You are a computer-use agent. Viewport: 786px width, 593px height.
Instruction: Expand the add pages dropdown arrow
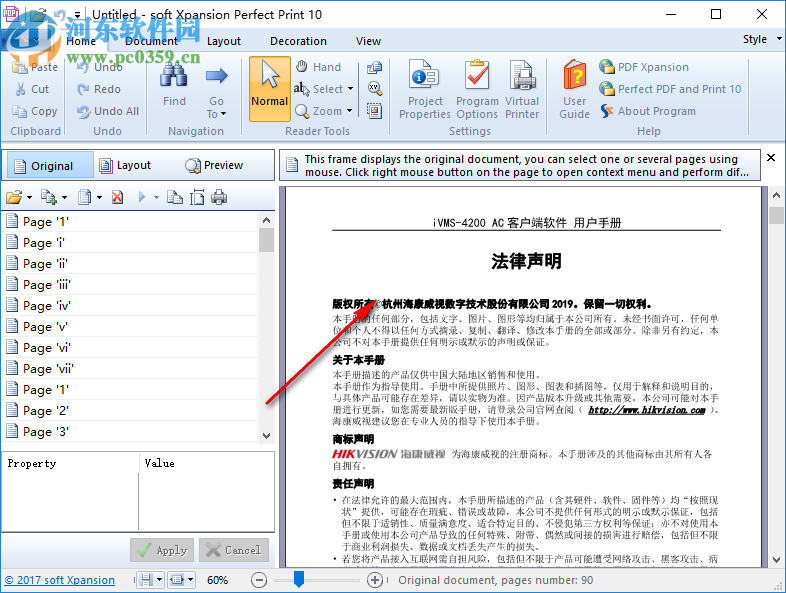tap(64, 198)
